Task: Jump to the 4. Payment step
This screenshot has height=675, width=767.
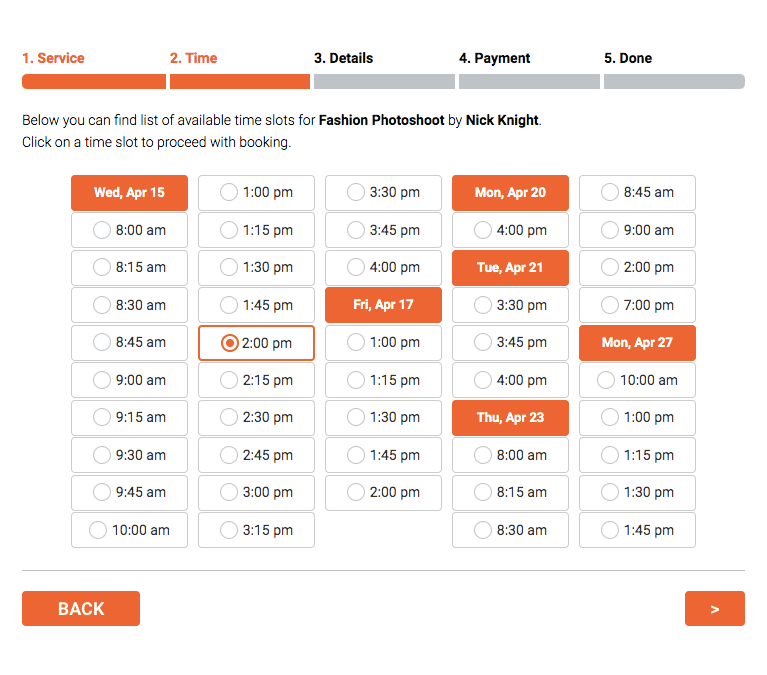Action: click(494, 58)
